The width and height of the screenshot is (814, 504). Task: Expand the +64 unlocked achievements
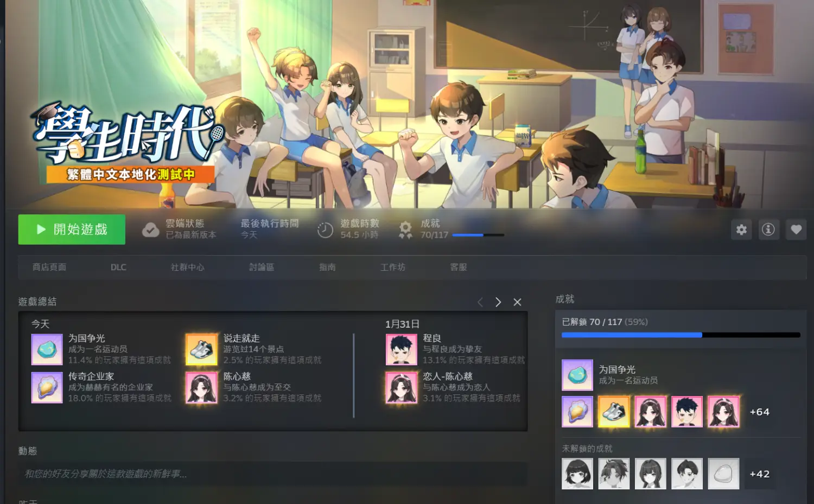pyautogui.click(x=759, y=412)
